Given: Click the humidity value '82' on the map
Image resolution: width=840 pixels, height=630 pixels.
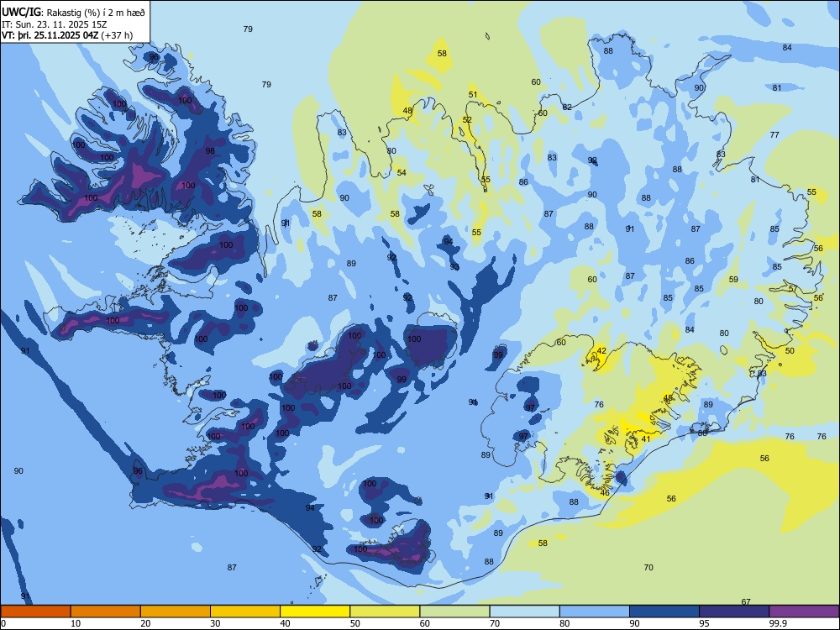Looking at the screenshot, I should point(567,108).
